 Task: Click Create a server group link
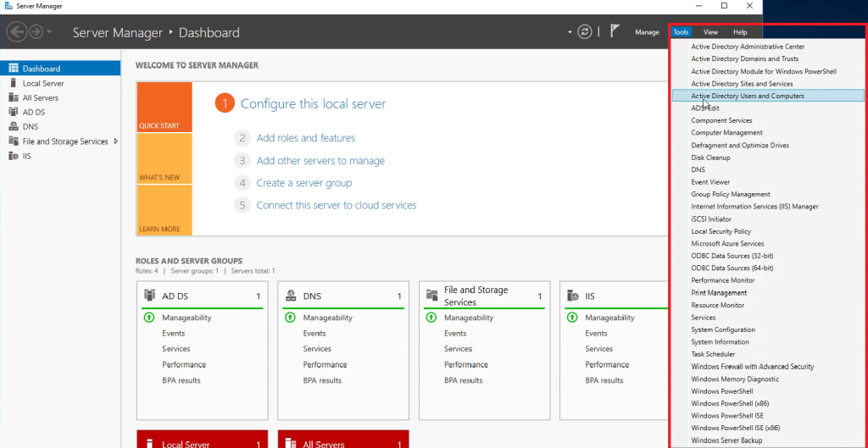click(x=304, y=183)
